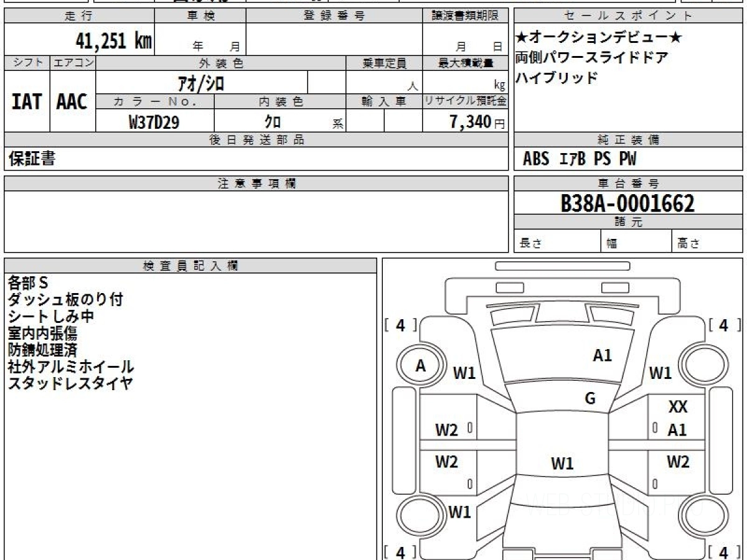Select the 両側パワースライドドア text
747x560 pixels.
tap(591, 58)
